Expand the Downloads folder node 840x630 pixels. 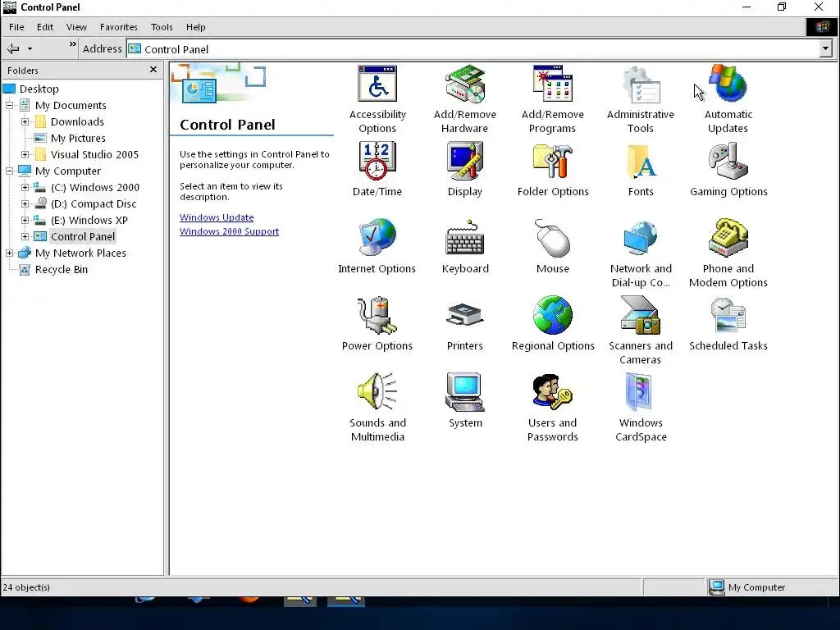(25, 121)
